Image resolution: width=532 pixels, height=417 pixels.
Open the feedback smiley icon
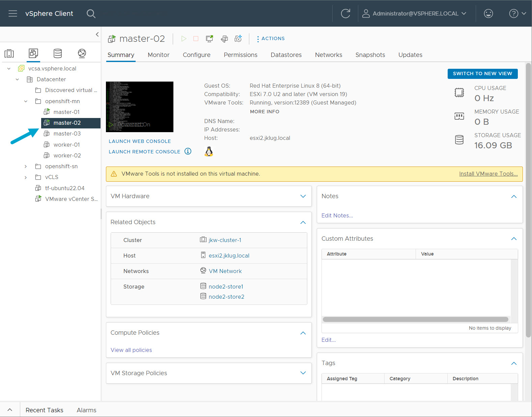coord(488,13)
